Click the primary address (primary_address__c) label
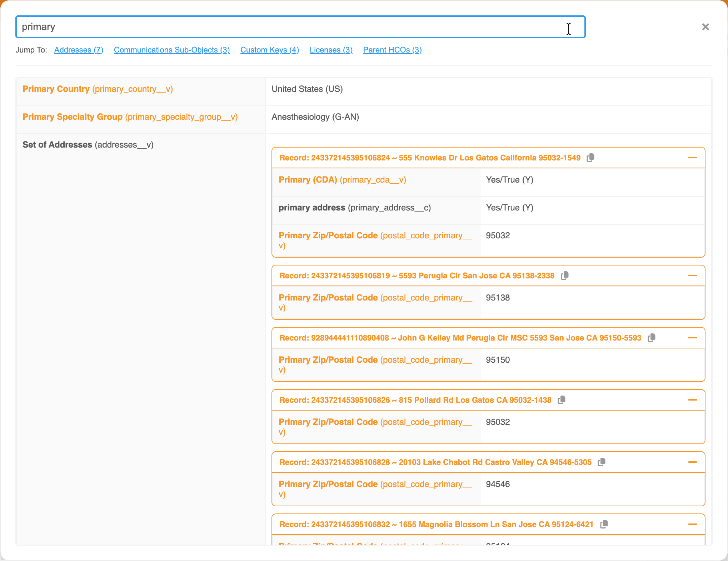Viewport: 728px width, 561px height. click(355, 208)
